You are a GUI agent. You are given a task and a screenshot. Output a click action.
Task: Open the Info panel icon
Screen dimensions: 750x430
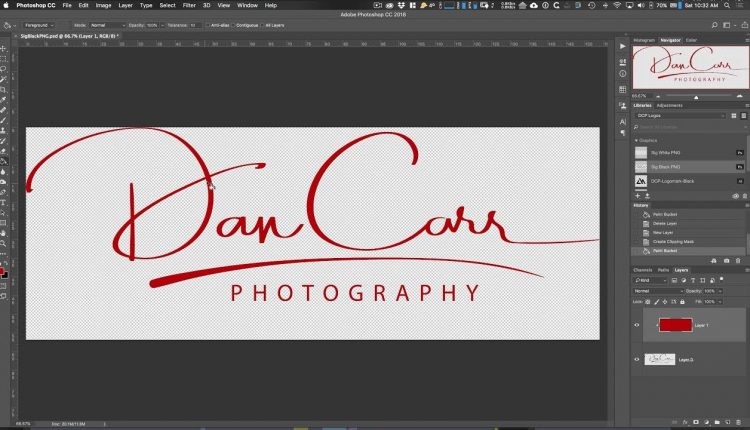(x=622, y=74)
